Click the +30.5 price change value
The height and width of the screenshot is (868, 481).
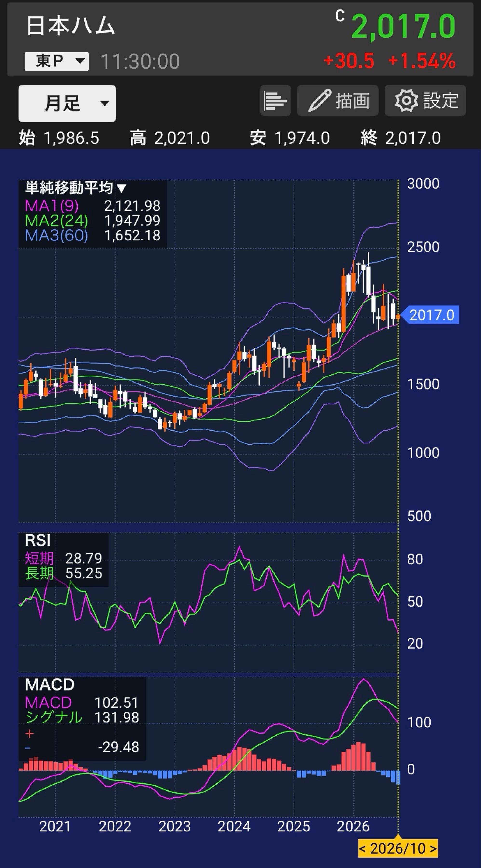349,61
